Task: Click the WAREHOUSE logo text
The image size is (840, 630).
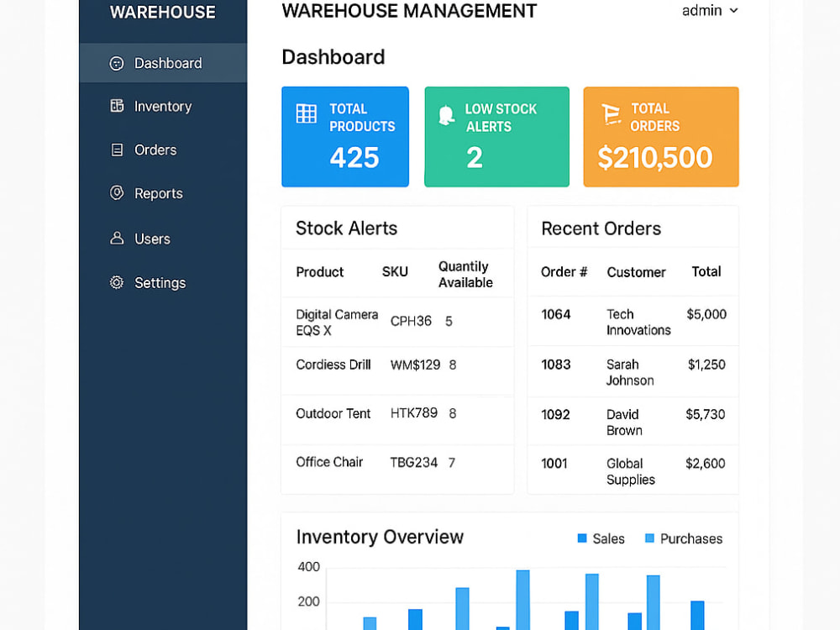Action: [x=163, y=12]
